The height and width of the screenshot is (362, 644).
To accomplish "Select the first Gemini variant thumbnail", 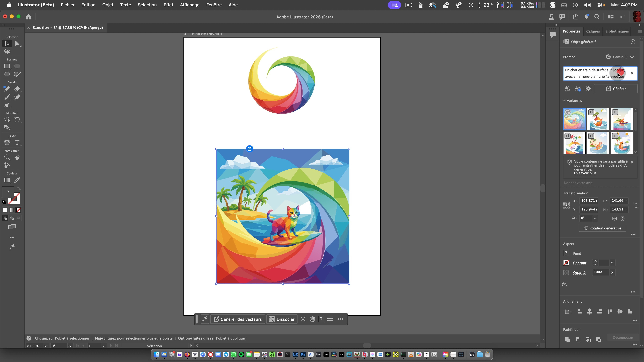I will [574, 119].
